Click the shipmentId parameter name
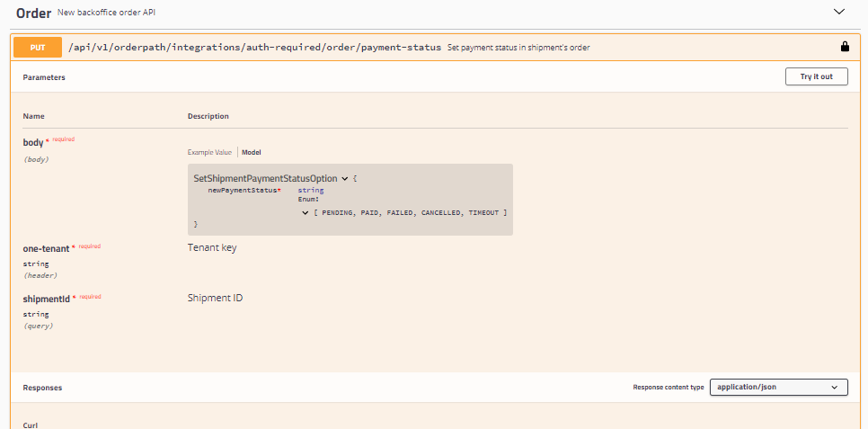 pyautogui.click(x=47, y=299)
